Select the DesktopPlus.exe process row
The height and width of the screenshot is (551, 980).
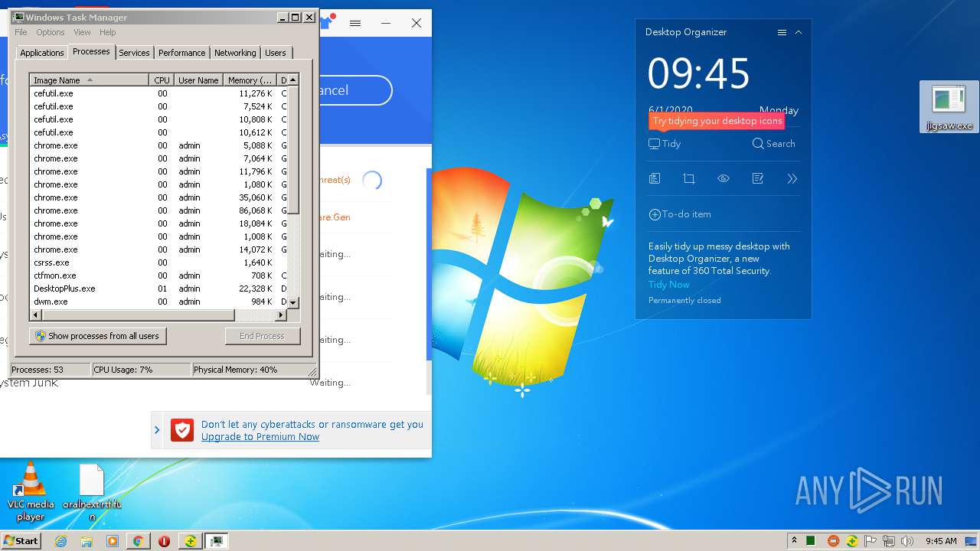click(x=158, y=289)
